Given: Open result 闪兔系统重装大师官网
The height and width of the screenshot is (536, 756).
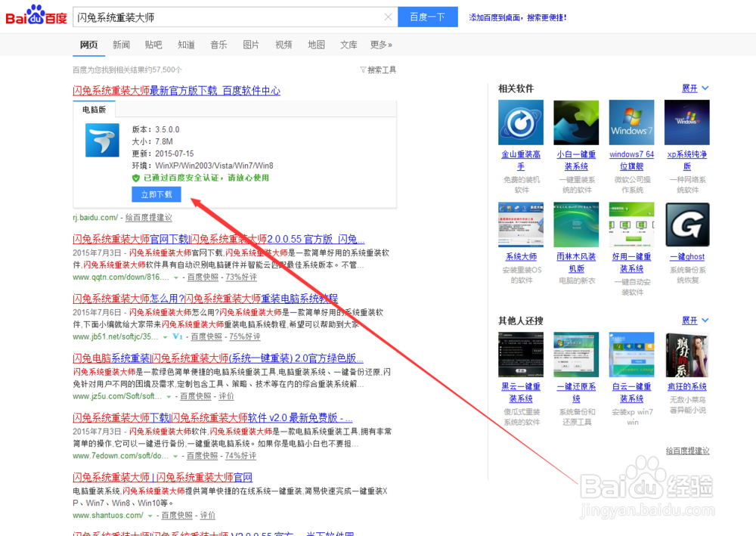Looking at the screenshot, I should 163,477.
